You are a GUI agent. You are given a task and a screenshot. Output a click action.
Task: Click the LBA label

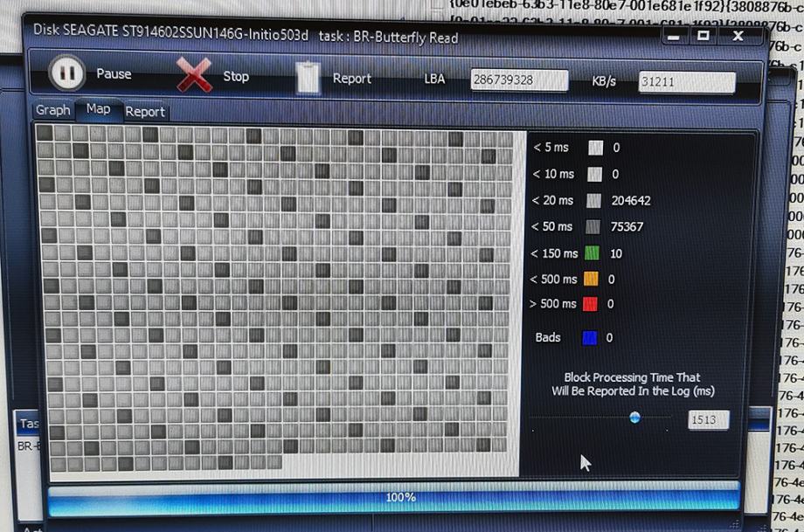434,79
